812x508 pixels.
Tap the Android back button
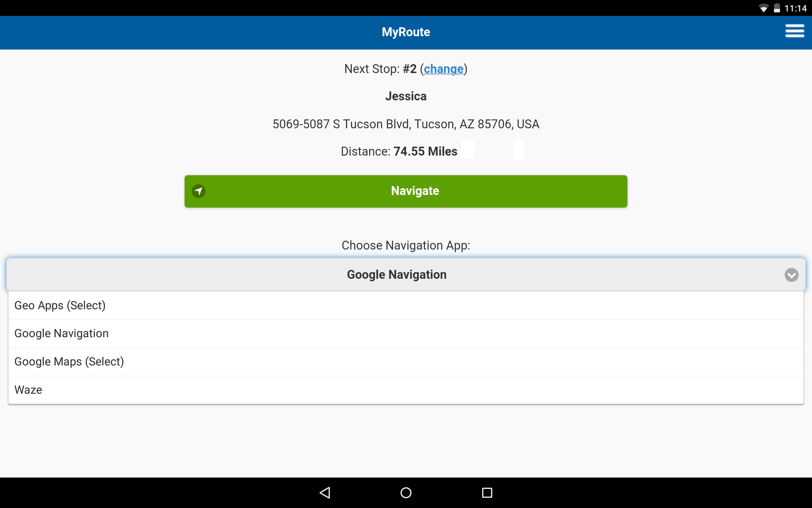click(325, 492)
